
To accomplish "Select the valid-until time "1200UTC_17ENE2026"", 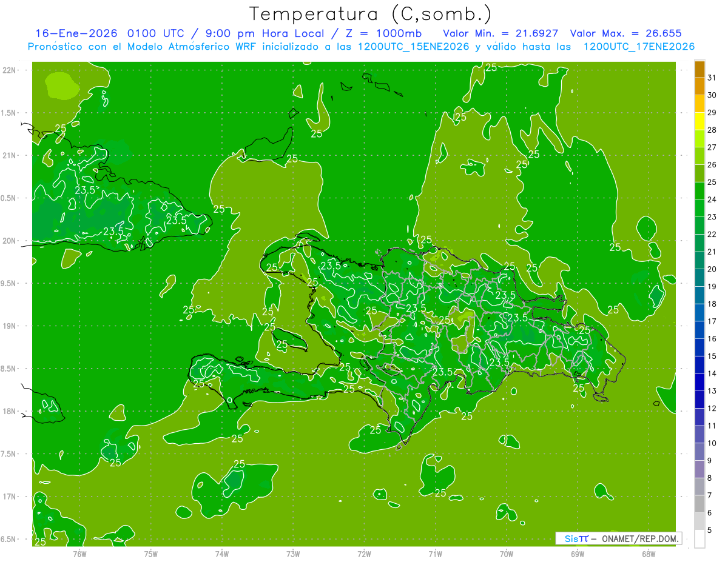I will click(639, 47).
